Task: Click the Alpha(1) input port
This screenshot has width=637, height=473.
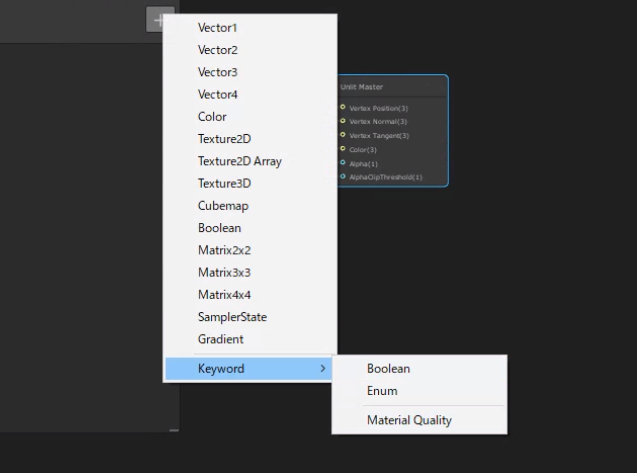Action: [x=343, y=163]
